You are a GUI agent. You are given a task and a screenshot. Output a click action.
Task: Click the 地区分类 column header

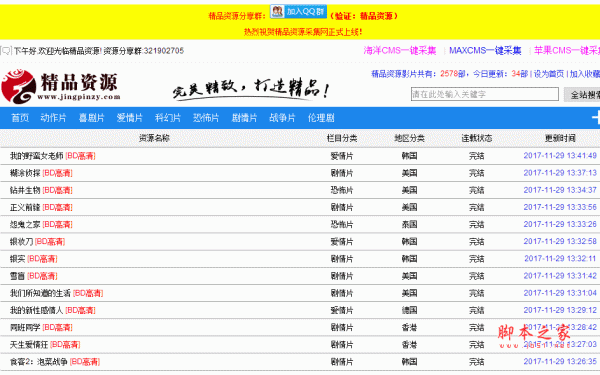(409, 138)
